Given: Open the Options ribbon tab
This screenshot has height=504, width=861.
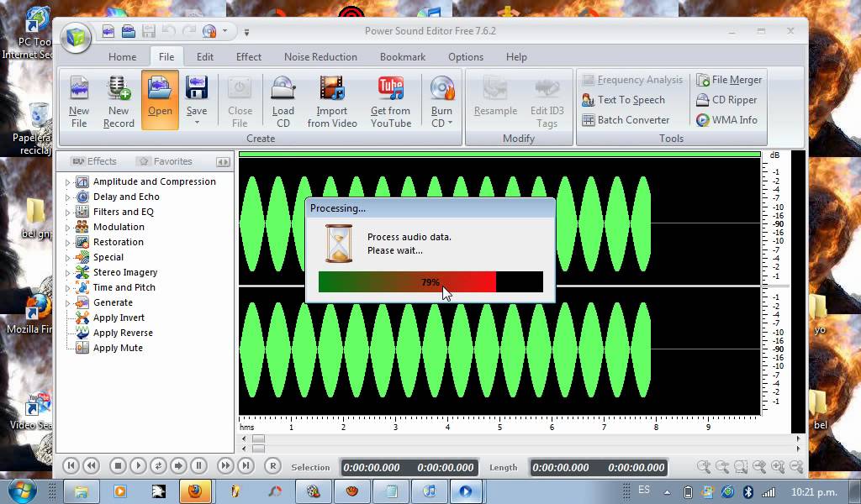Looking at the screenshot, I should tap(466, 57).
